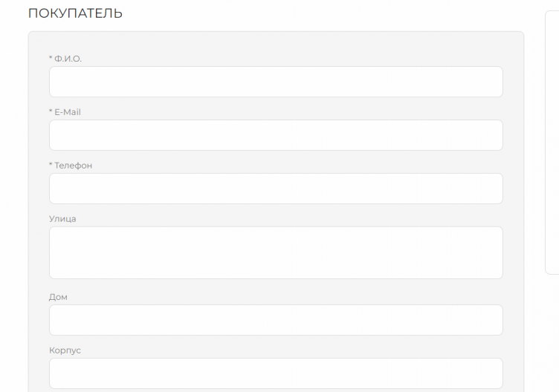This screenshot has height=392, width=559.
Task: Click the required asterisk beside Телефон
Action: pos(51,165)
